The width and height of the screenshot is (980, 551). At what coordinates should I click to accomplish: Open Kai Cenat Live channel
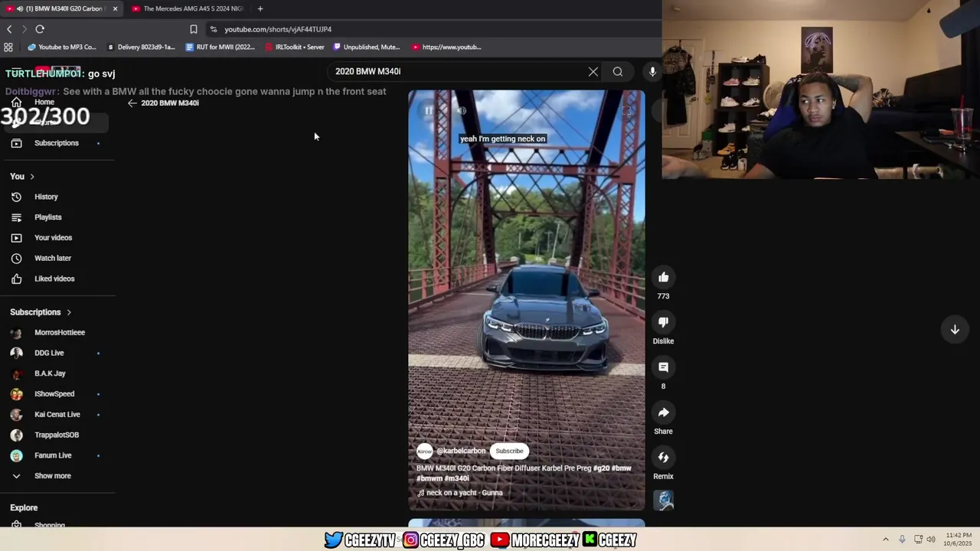pyautogui.click(x=57, y=415)
